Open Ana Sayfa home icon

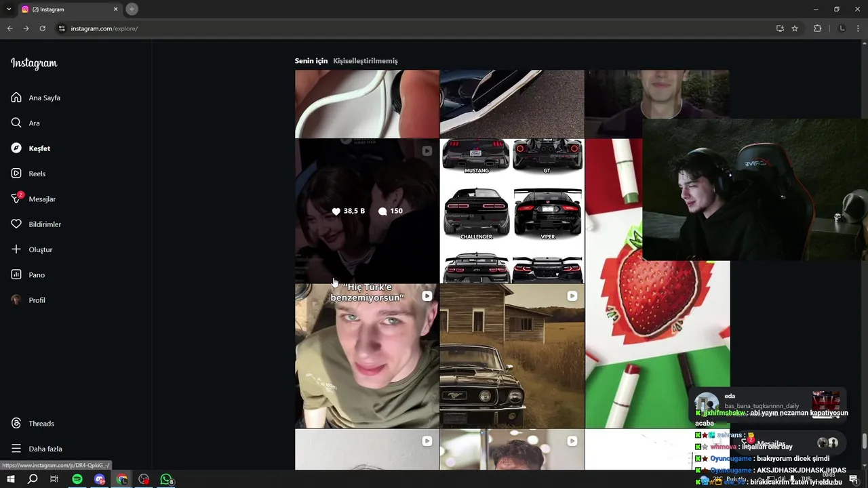coord(16,98)
